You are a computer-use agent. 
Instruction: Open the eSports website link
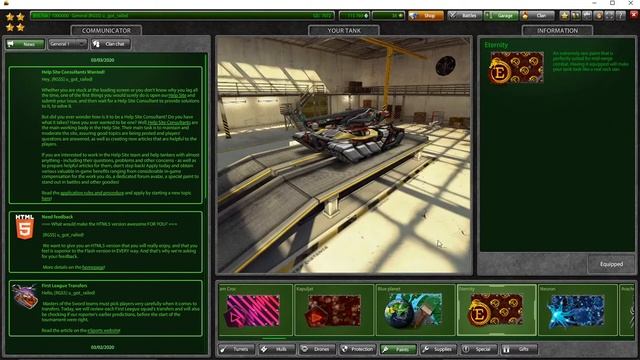point(104,331)
